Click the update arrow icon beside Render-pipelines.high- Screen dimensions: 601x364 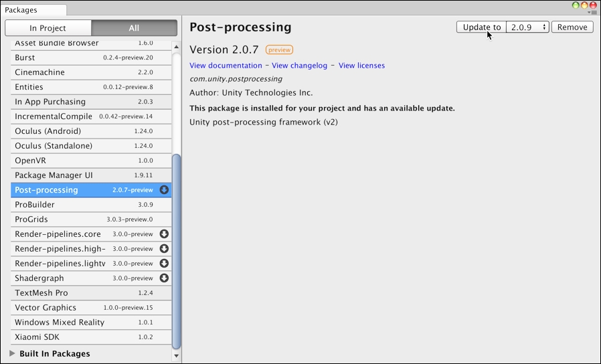point(164,249)
